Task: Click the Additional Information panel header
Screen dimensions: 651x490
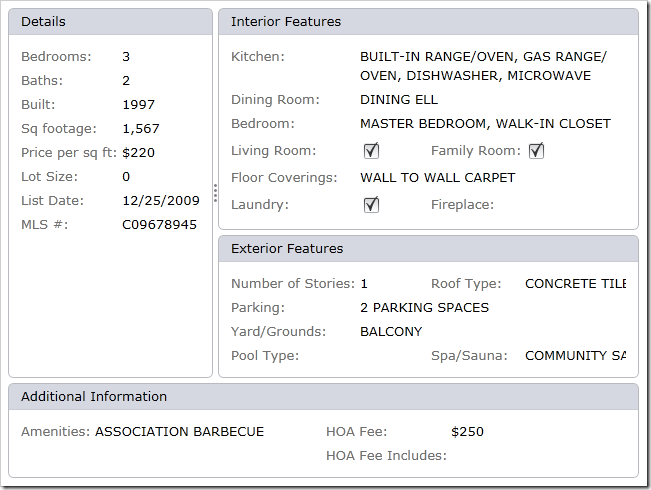Action: tap(323, 397)
